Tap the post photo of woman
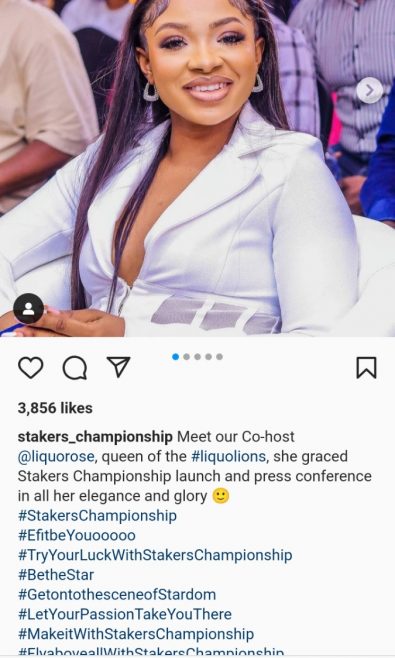This screenshot has width=395, height=658. (x=197, y=168)
